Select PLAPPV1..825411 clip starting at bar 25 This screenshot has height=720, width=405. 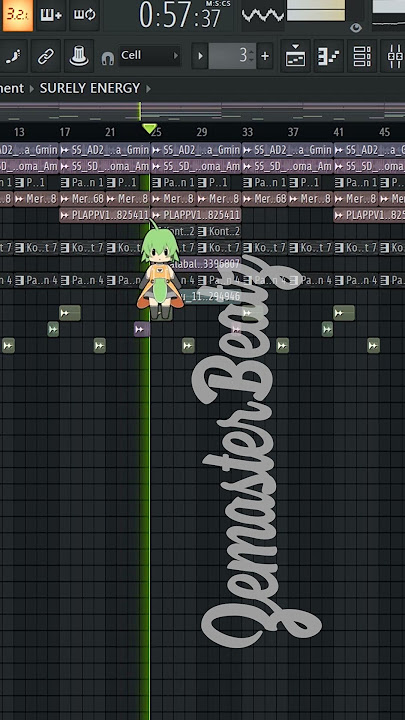[196, 215]
